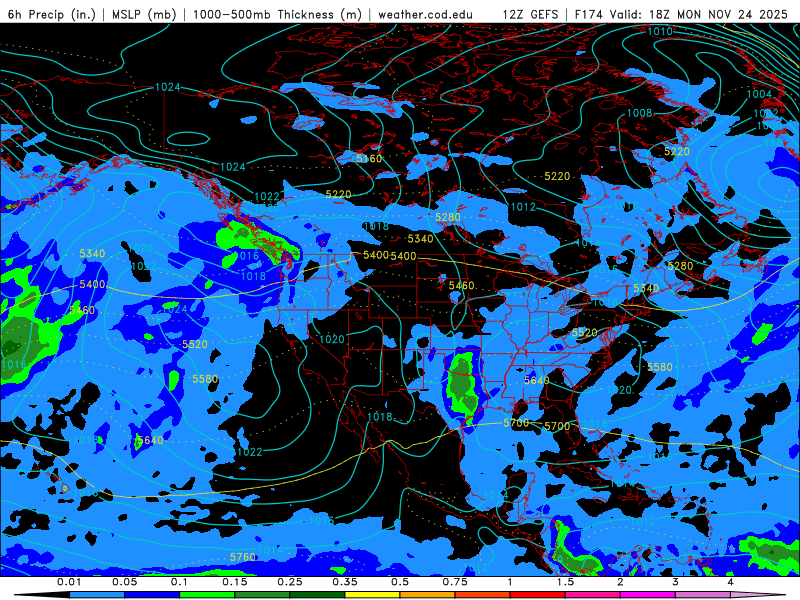800x600 pixels.
Task: Click the 'MSLP (mb)' header label
Action: 144,14
